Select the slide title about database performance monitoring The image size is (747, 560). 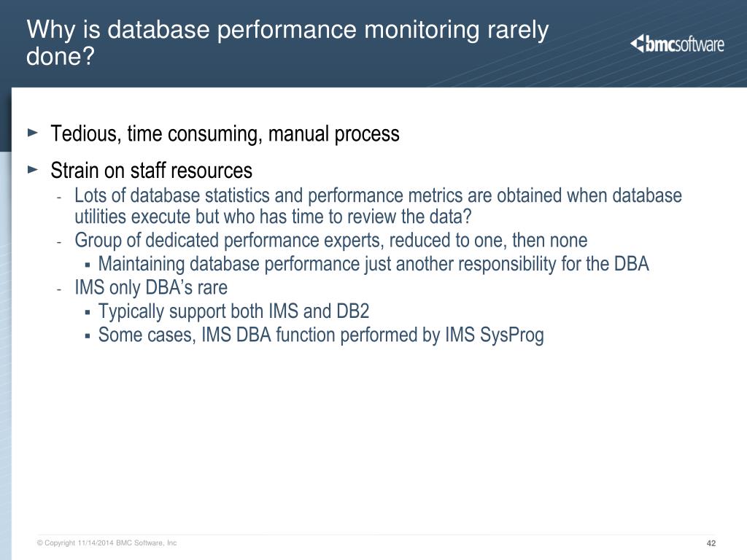pyautogui.click(x=287, y=42)
